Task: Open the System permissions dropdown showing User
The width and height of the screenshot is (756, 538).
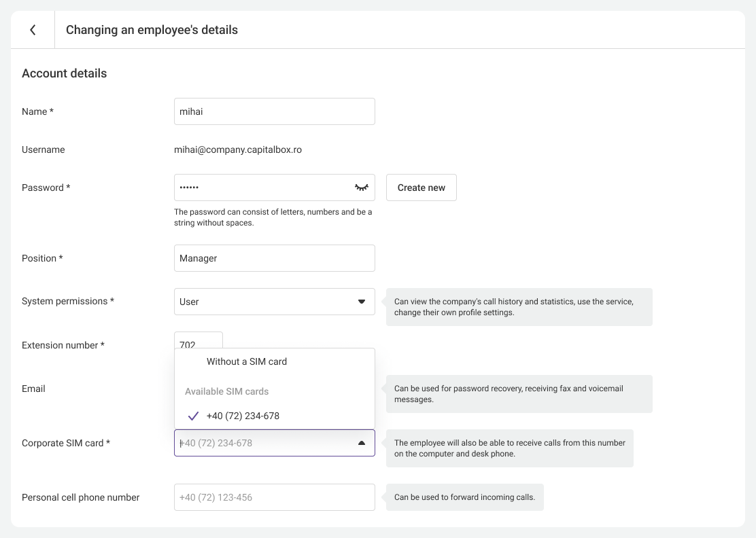Action: coord(265,302)
